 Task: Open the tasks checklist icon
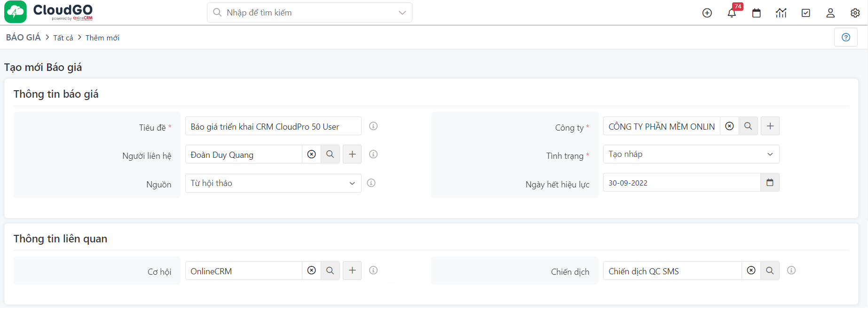click(x=806, y=13)
